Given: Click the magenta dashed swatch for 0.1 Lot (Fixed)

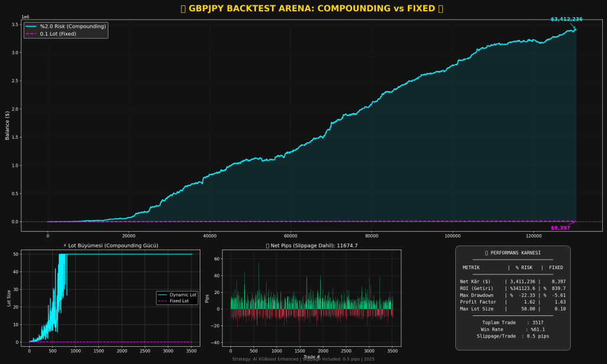Looking at the screenshot, I should coord(31,34).
